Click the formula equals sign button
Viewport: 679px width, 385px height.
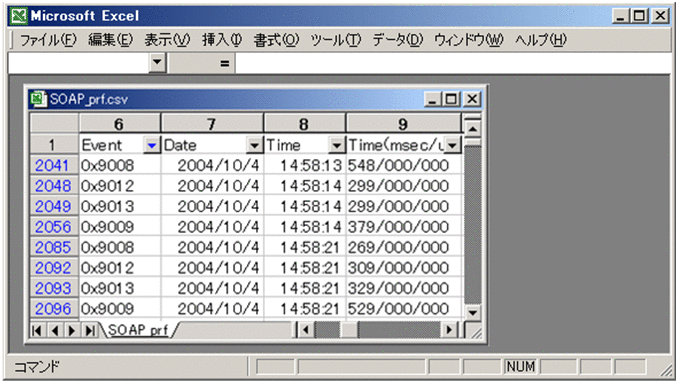pos(224,64)
